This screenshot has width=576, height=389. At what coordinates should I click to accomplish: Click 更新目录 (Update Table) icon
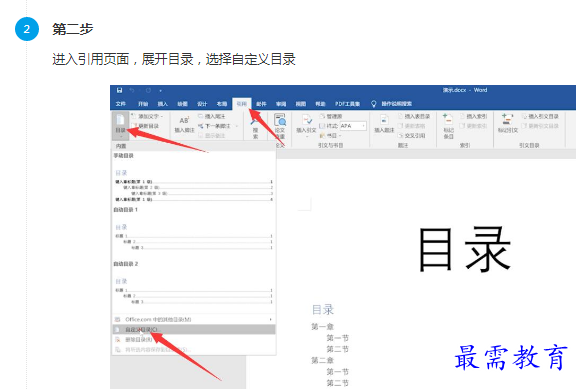coord(134,126)
